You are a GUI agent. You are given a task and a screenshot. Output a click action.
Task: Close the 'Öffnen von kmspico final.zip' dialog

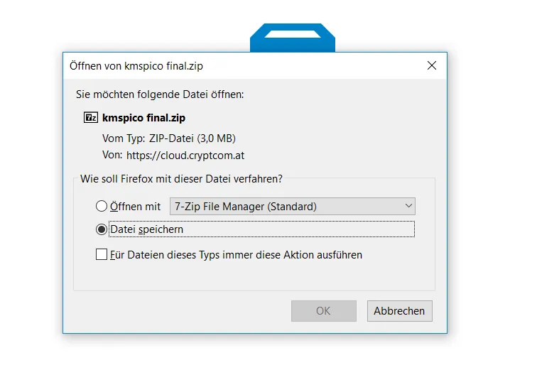[x=432, y=65]
